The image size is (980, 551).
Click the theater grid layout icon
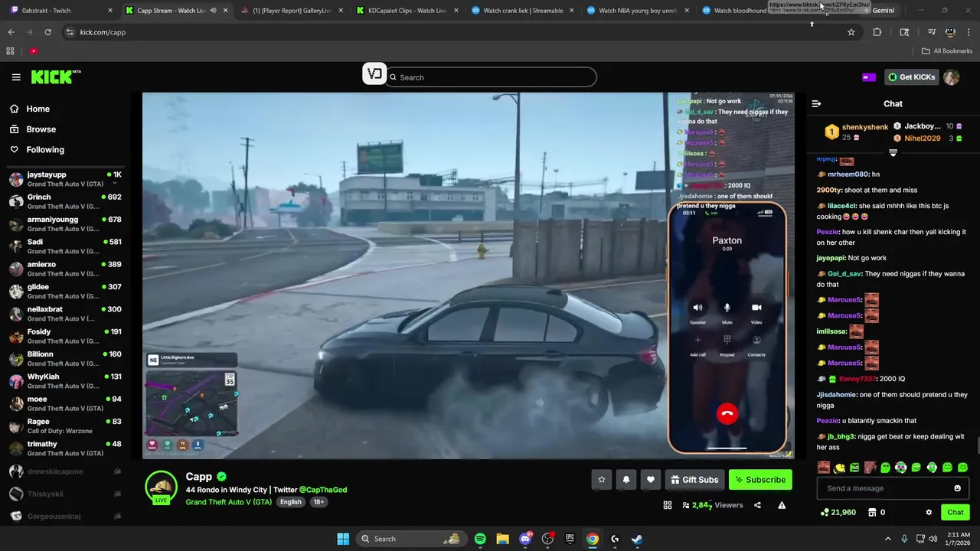668,505
